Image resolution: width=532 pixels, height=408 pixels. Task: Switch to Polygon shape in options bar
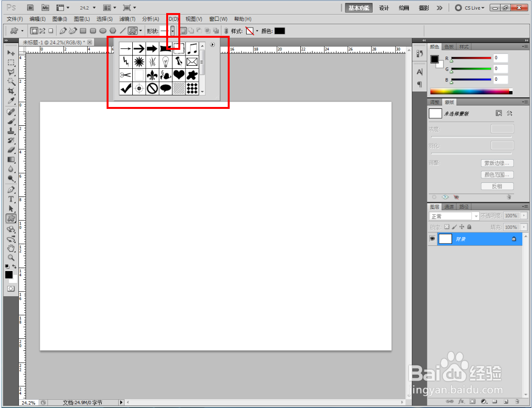click(x=112, y=31)
